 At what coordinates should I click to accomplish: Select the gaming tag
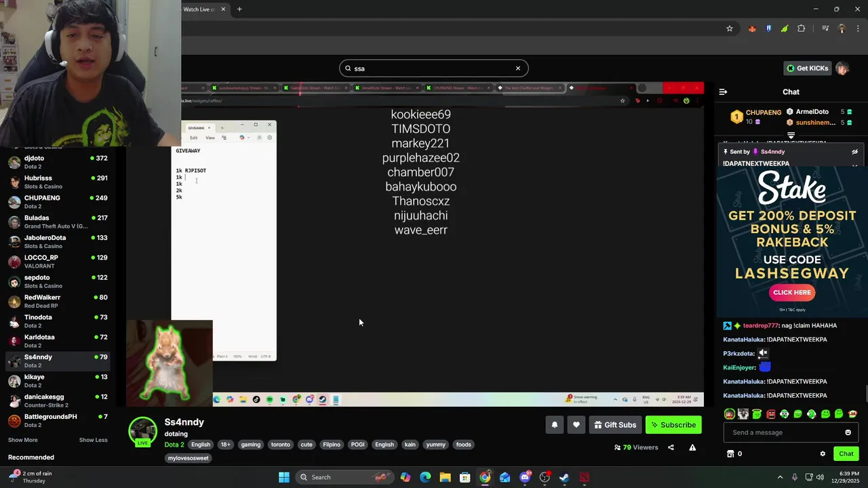tap(250, 445)
